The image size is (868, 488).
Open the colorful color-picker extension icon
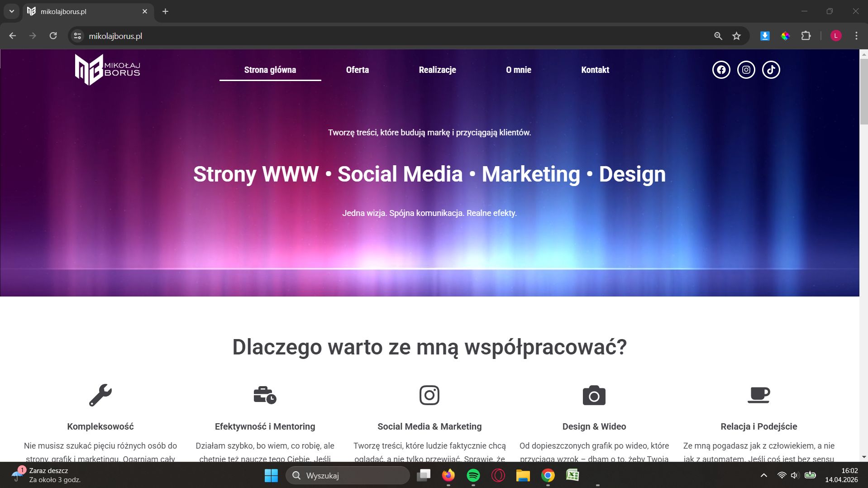point(785,36)
